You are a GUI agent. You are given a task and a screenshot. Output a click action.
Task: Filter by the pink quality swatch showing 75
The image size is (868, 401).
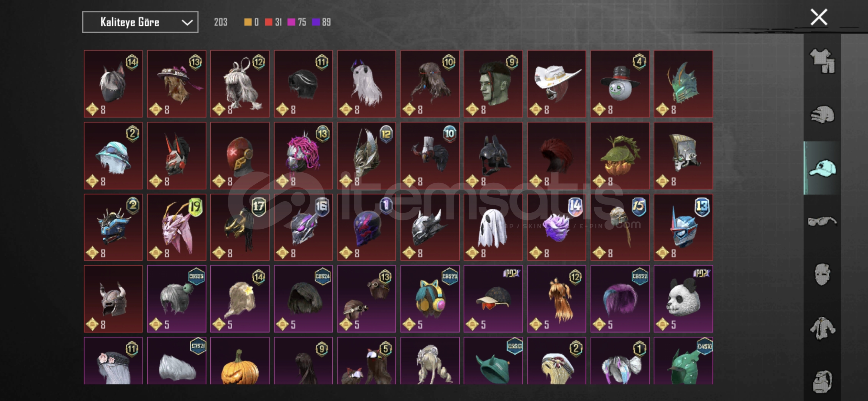[x=297, y=22]
